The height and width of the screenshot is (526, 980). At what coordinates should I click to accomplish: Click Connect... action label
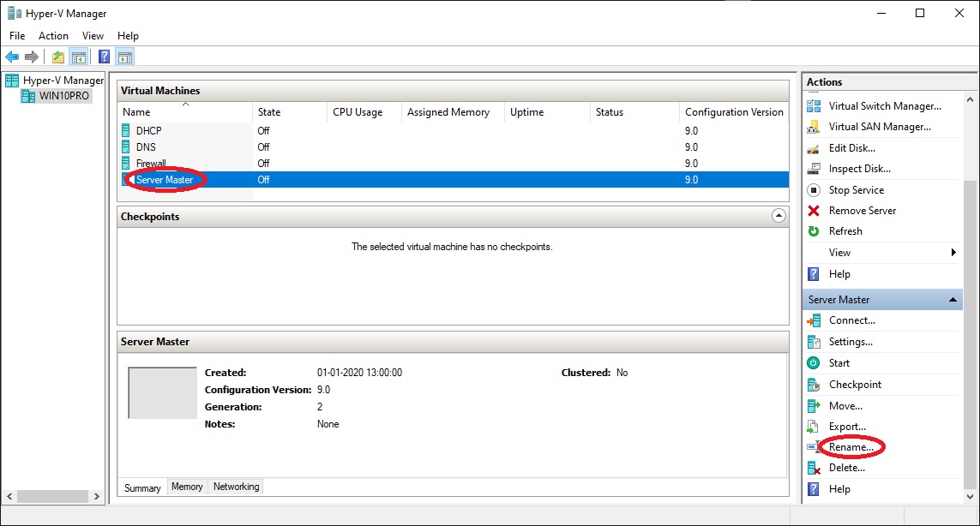(852, 320)
